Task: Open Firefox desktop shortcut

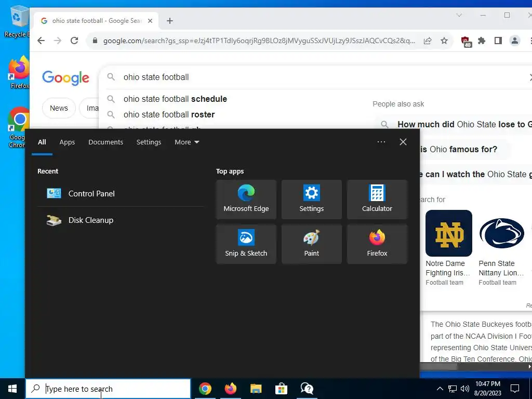Action: [x=19, y=73]
